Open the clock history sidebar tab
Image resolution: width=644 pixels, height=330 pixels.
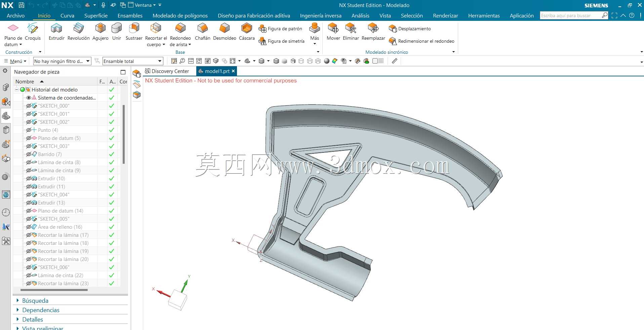point(6,212)
